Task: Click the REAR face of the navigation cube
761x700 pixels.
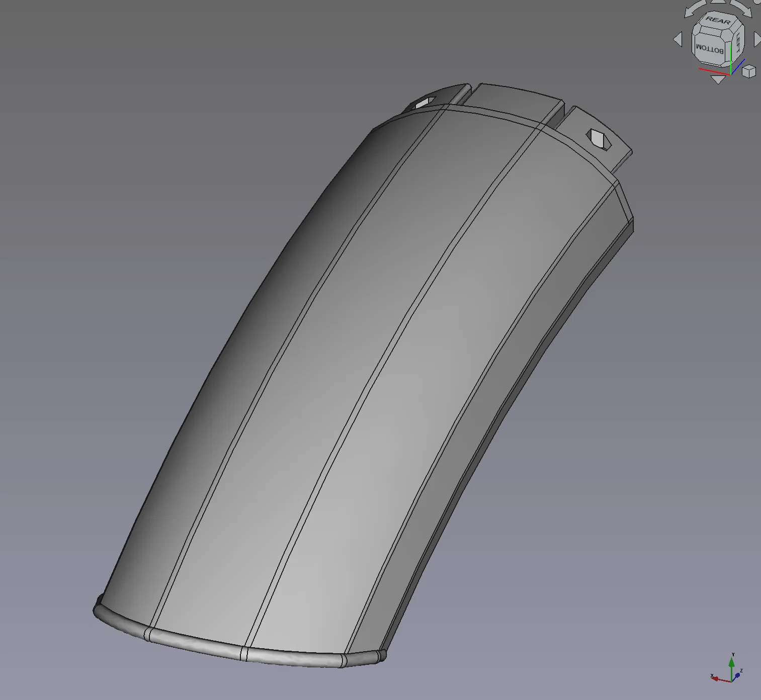Action: coord(718,21)
